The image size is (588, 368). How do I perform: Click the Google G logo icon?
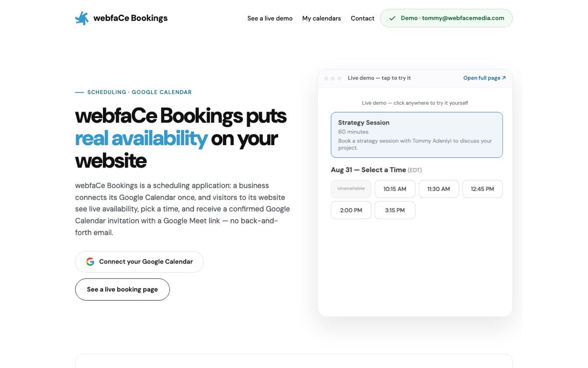[x=90, y=262]
